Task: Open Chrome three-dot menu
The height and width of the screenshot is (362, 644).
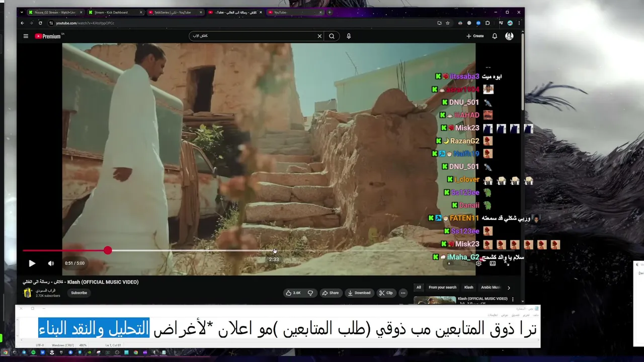Action: pyautogui.click(x=519, y=23)
